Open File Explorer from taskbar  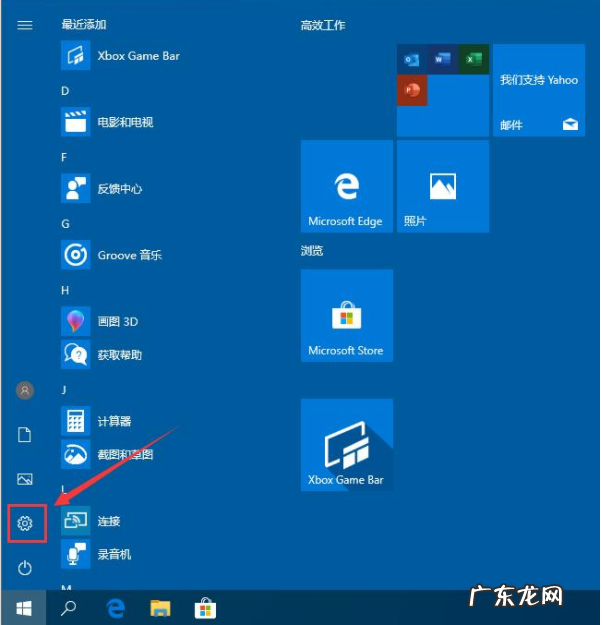(160, 608)
